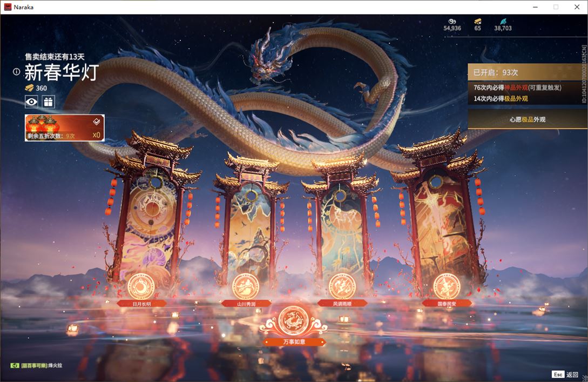
Task: Select the lantern card with 剩余五折次数
Action: [x=64, y=128]
